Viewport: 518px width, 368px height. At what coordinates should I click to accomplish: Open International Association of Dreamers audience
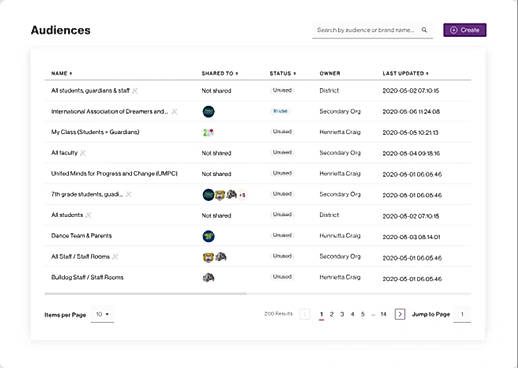109,111
